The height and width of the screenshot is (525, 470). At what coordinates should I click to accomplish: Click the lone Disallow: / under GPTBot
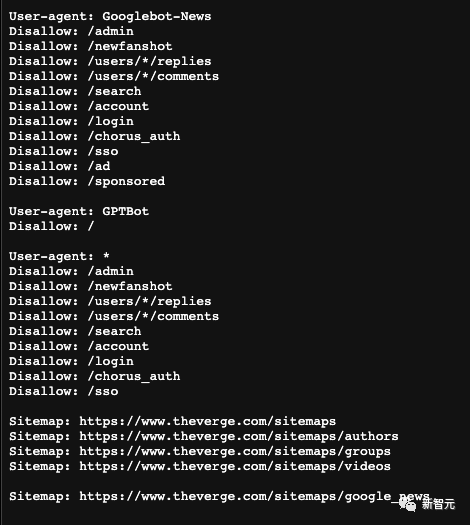(x=52, y=226)
